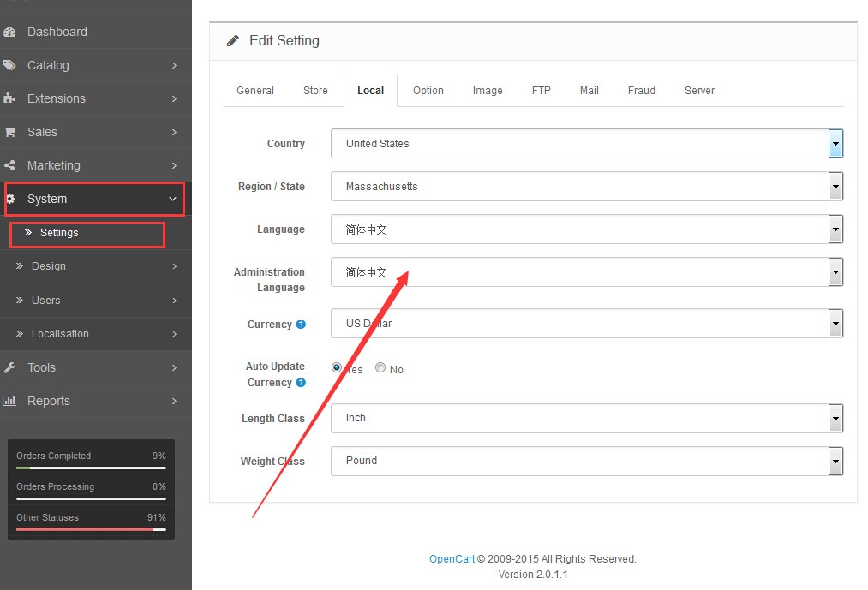Screen dimensions: 868x590
Task: Click the Orders Completed progress bar
Action: pos(91,468)
